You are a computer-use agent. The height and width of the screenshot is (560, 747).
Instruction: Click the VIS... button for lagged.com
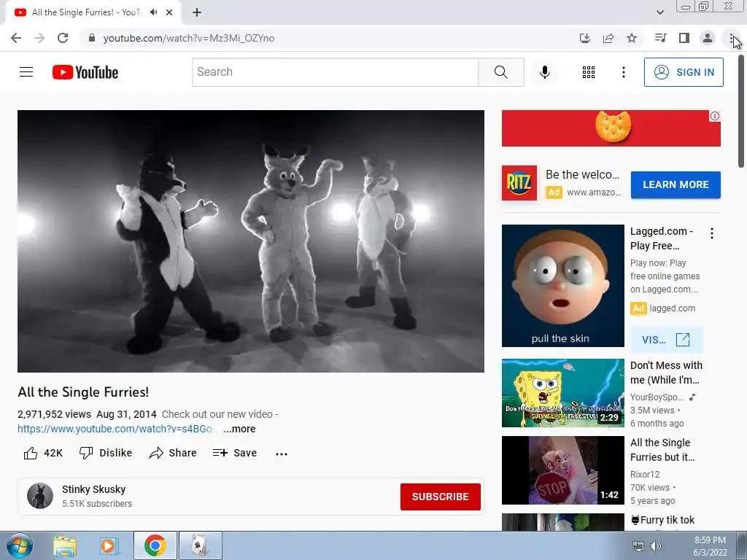666,340
